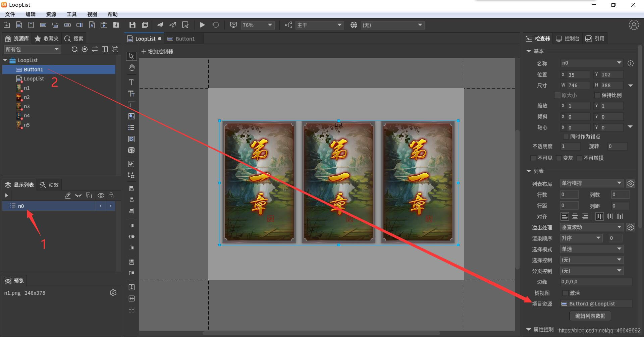Image resolution: width=644 pixels, height=337 pixels.
Task: Open the 工具 menu
Action: point(71,14)
